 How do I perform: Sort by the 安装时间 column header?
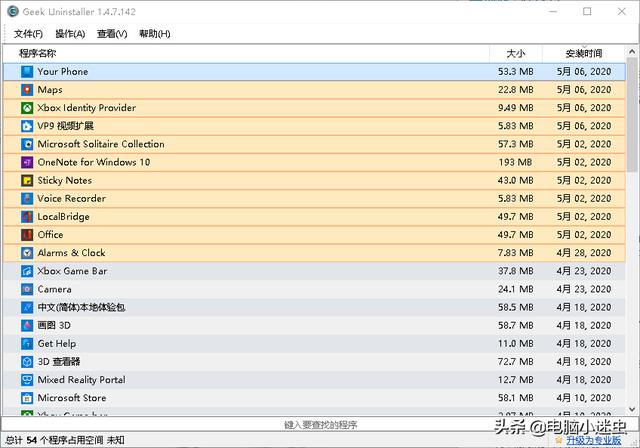pos(584,53)
